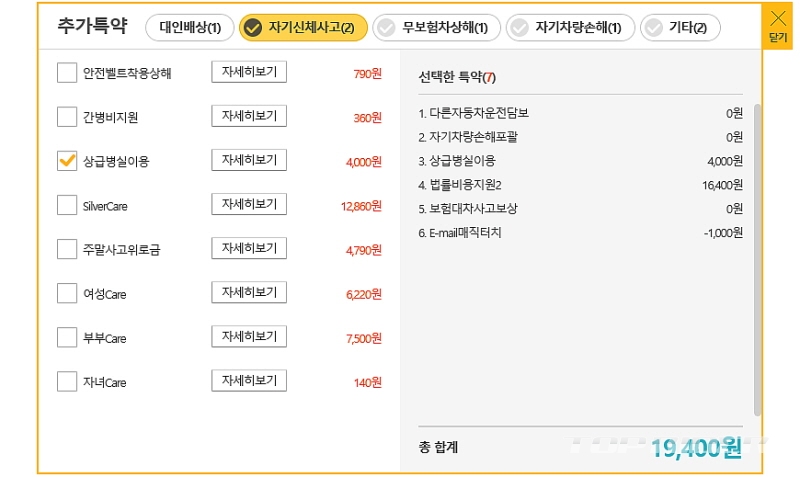Image resolution: width=800 pixels, height=477 pixels.
Task: Enable the 간병비지원 option checkbox
Action: pyautogui.click(x=67, y=116)
